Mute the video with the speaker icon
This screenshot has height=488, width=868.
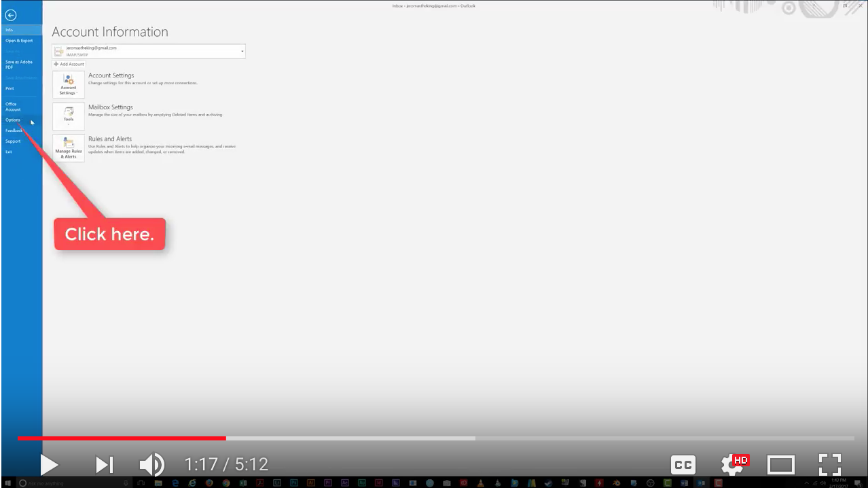151,465
